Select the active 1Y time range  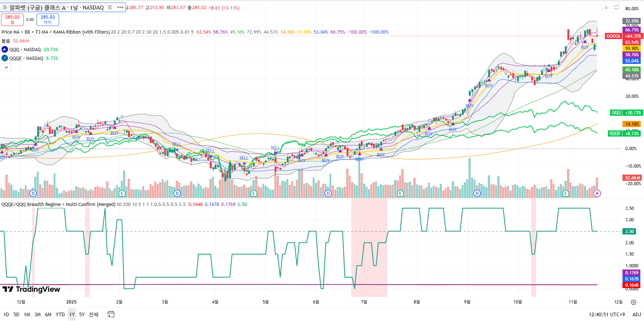pyautogui.click(x=72, y=314)
